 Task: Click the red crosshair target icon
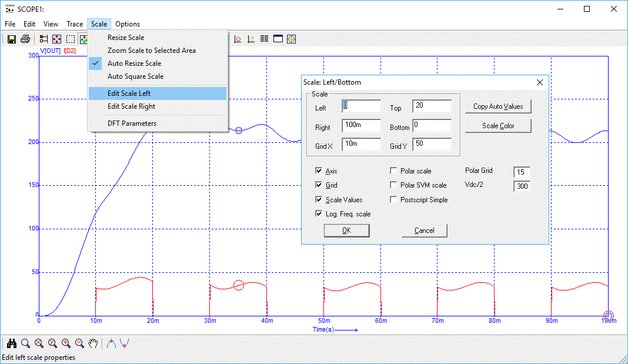pyautogui.click(x=292, y=39)
